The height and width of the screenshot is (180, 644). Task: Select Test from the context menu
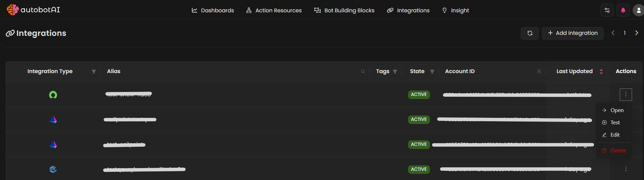click(x=615, y=123)
